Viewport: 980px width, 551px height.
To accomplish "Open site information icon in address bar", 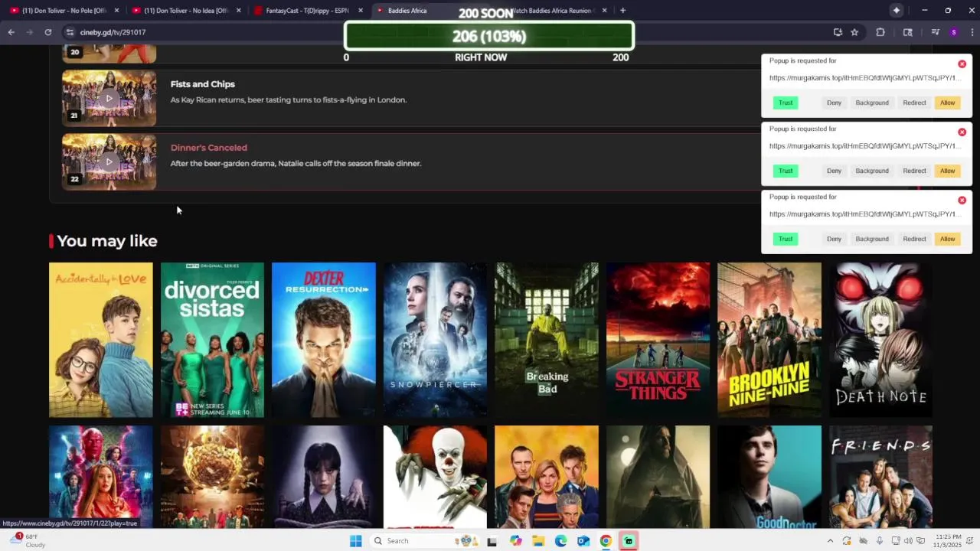I will click(70, 32).
